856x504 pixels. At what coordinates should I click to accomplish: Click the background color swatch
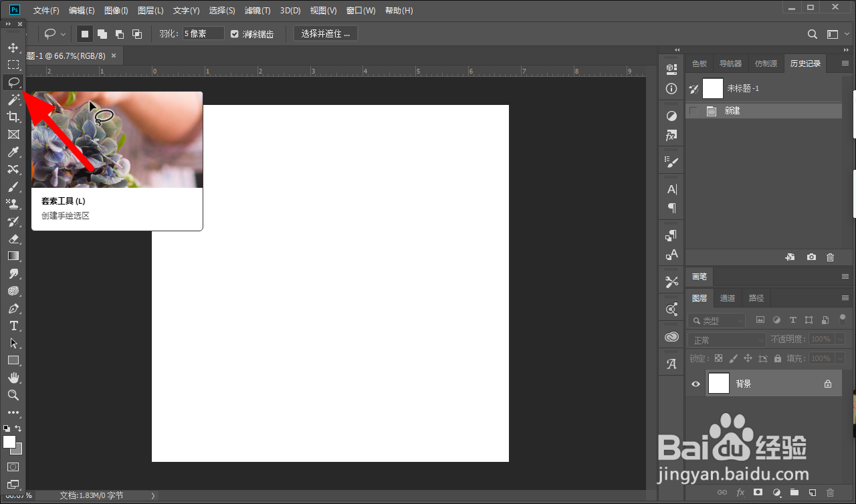point(17,450)
